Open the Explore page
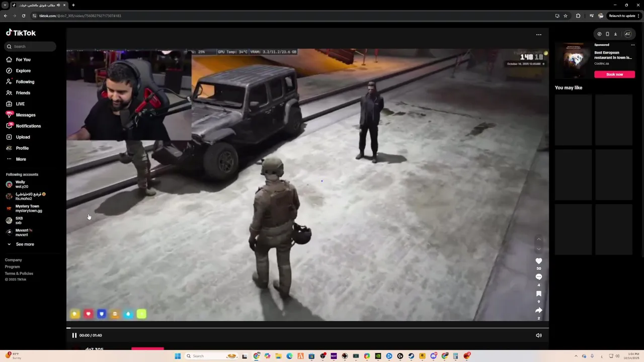Viewport: 644px width, 362px height. pos(19,71)
